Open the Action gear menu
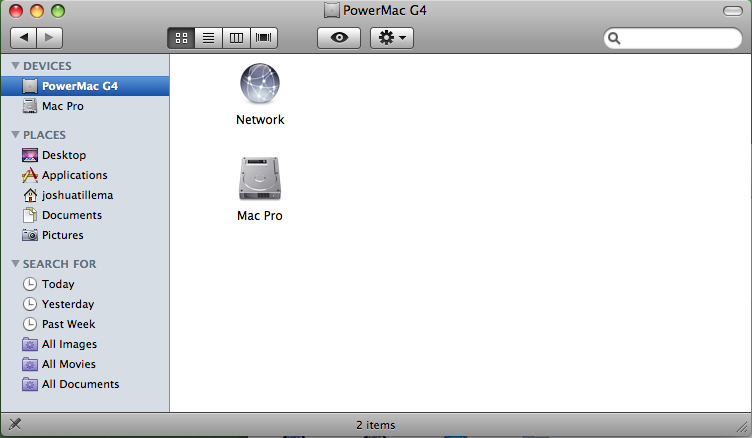The width and height of the screenshot is (752, 438). (x=392, y=38)
